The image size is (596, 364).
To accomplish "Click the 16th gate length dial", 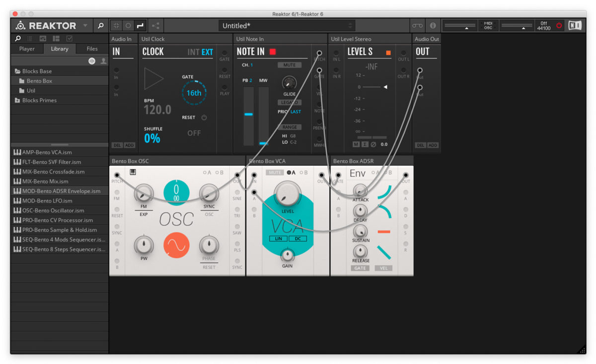I will 194,93.
